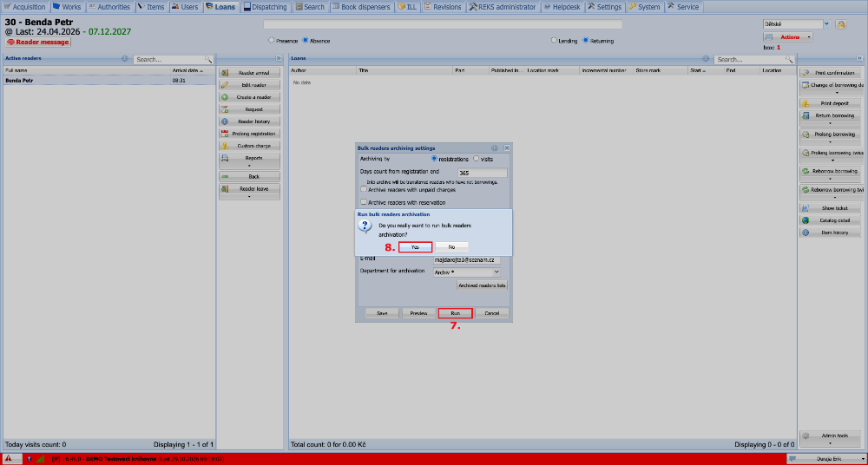The height and width of the screenshot is (465, 868).
Task: Check Archive readers with reservation
Action: click(x=364, y=202)
